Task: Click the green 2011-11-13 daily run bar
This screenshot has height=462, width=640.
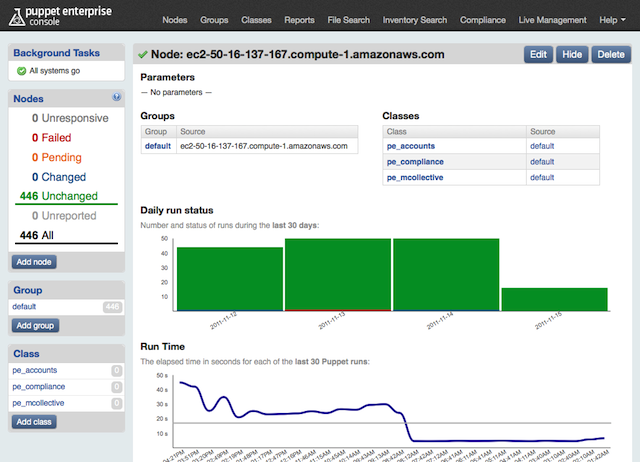Action: (x=337, y=273)
